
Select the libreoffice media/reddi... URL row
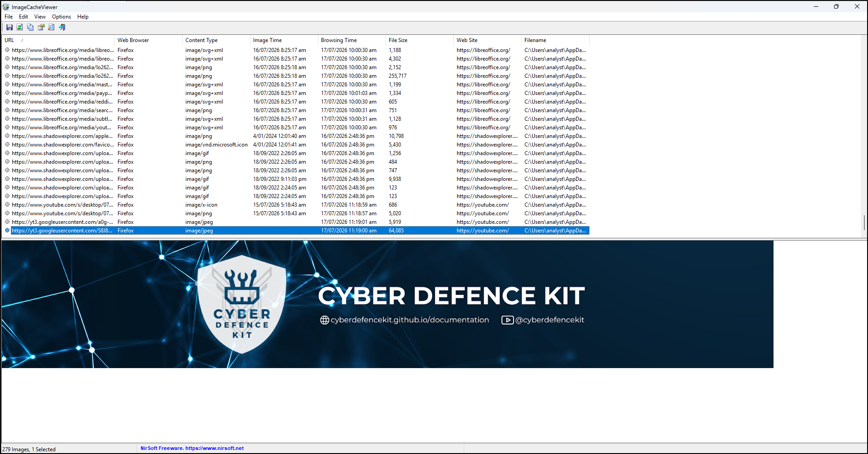(x=296, y=102)
